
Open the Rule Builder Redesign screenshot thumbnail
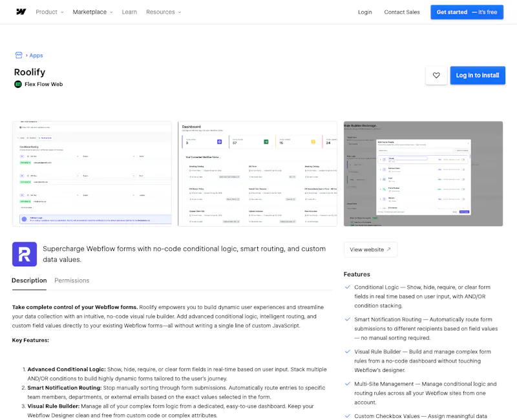click(423, 174)
